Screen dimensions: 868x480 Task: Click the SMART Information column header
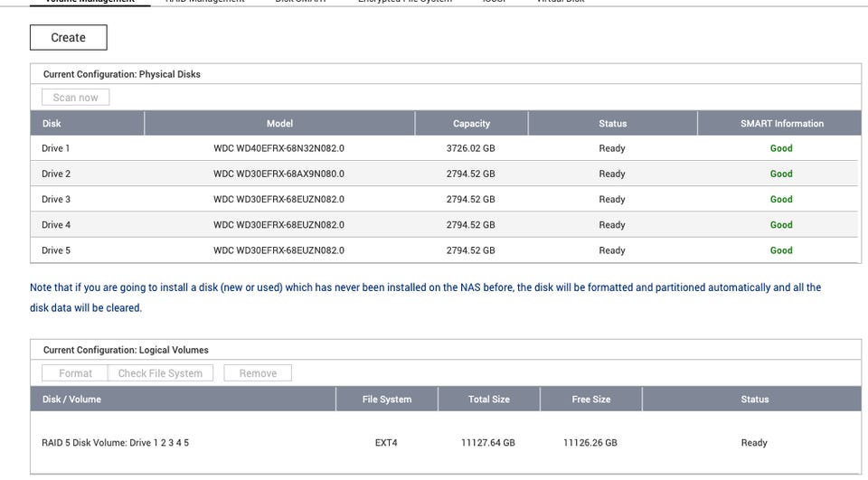[x=780, y=124]
